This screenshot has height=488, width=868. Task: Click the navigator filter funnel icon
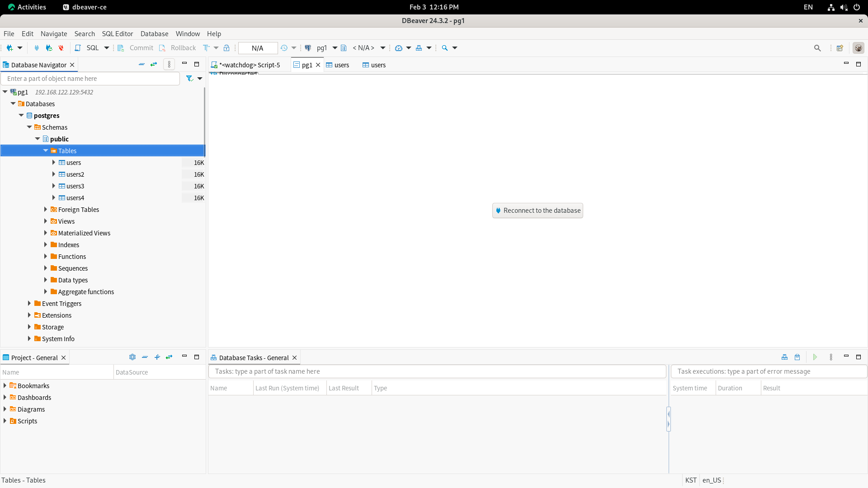(x=189, y=79)
